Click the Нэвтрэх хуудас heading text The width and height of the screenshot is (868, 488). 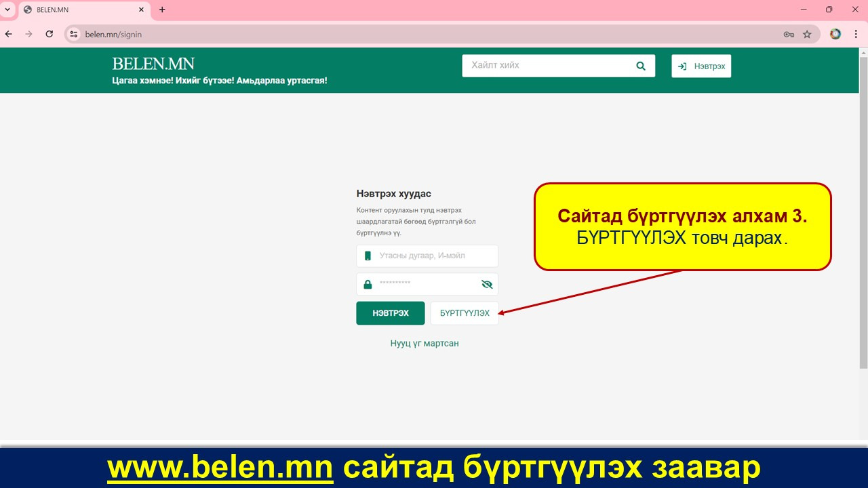tap(394, 194)
